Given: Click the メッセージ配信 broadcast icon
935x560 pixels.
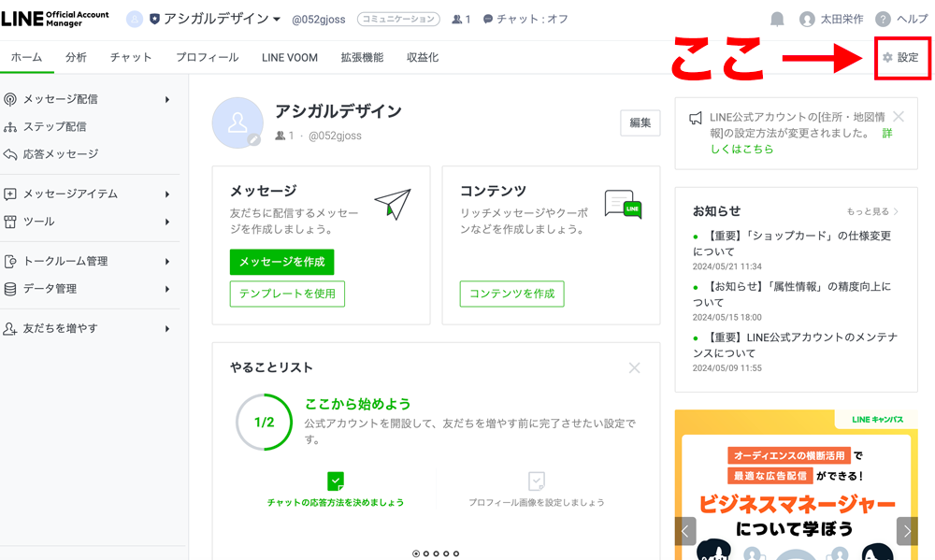Looking at the screenshot, I should point(10,99).
